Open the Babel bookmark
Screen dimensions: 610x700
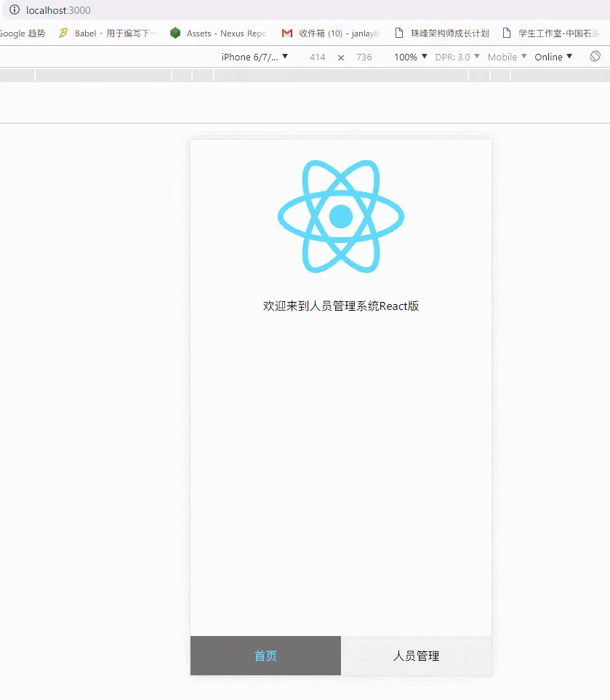point(107,33)
